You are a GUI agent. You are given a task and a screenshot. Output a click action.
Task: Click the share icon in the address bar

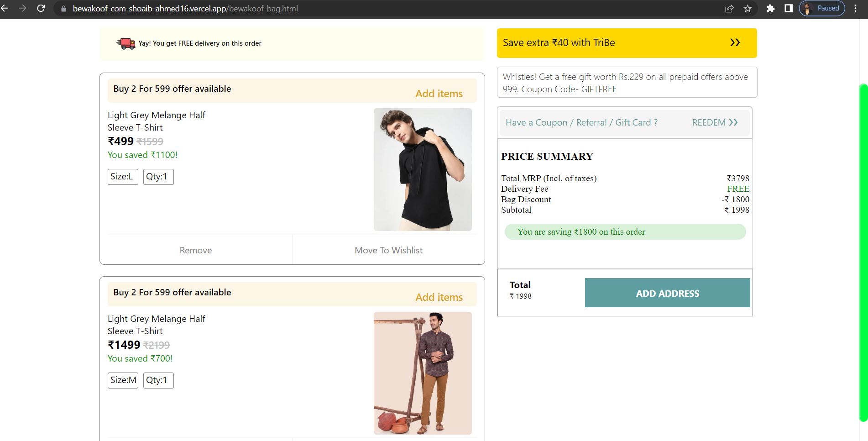[729, 8]
